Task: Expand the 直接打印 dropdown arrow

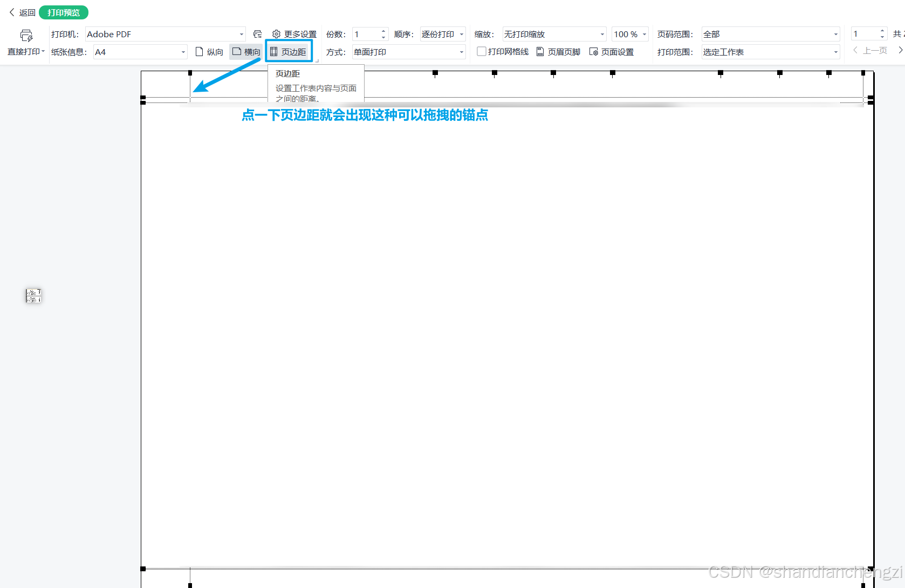Action: tap(43, 51)
